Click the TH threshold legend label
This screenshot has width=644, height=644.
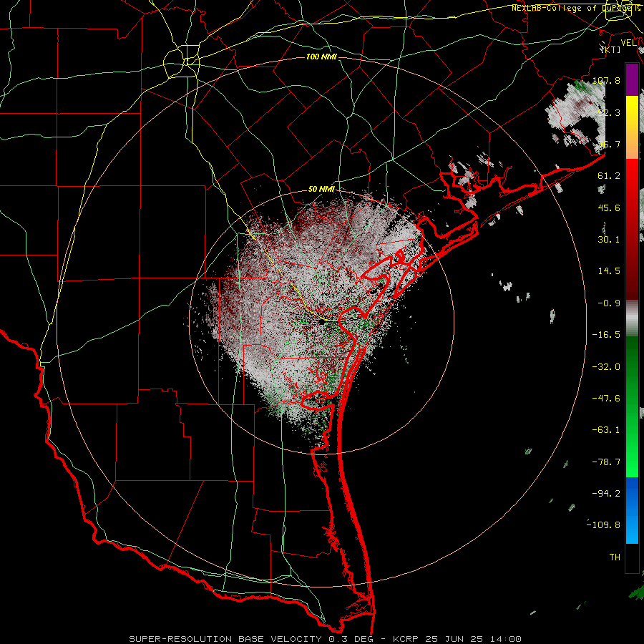[x=615, y=557]
